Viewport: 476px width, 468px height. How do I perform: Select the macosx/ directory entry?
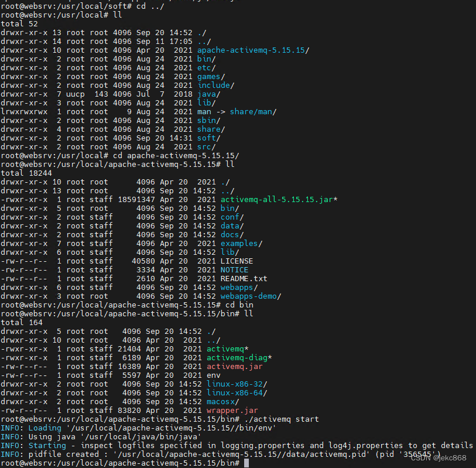coord(223,402)
